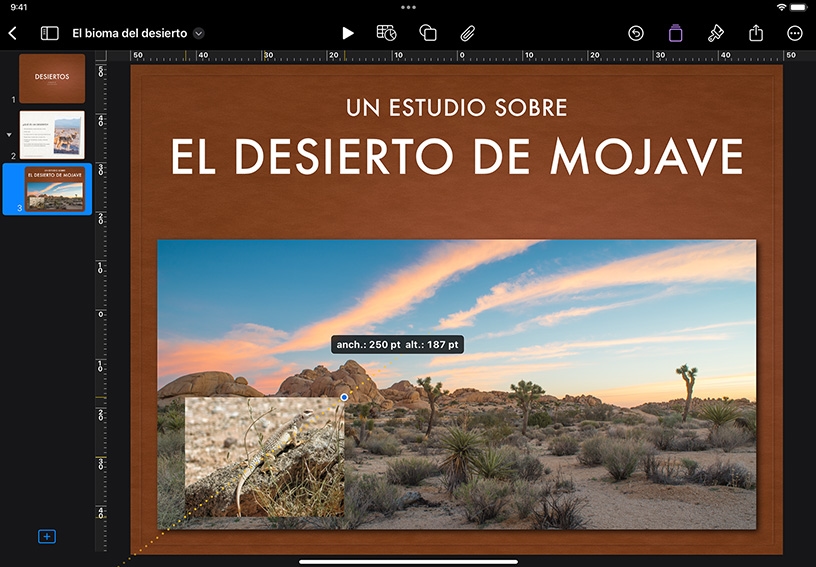Image resolution: width=816 pixels, height=567 pixels.
Task: Open the More options menu
Action: tap(795, 33)
